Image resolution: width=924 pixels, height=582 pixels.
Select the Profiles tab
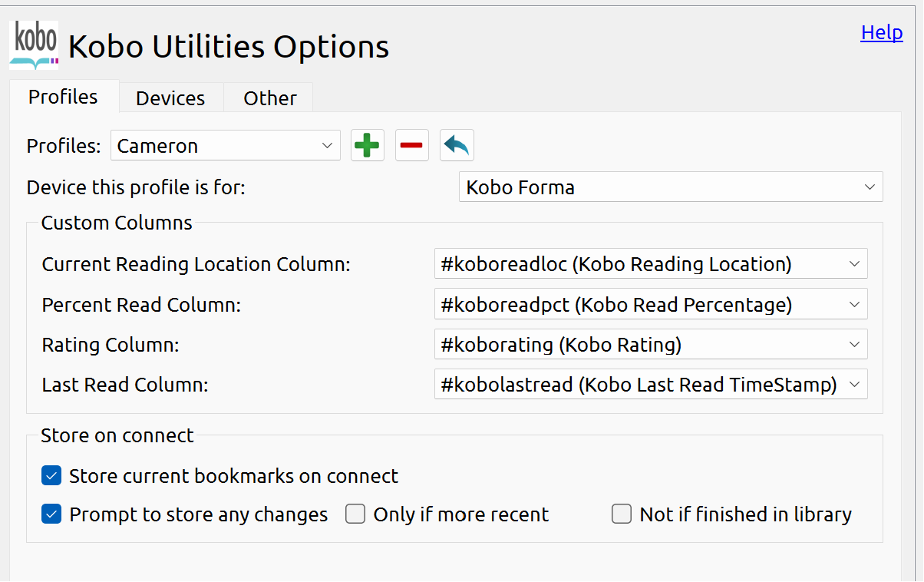point(63,97)
